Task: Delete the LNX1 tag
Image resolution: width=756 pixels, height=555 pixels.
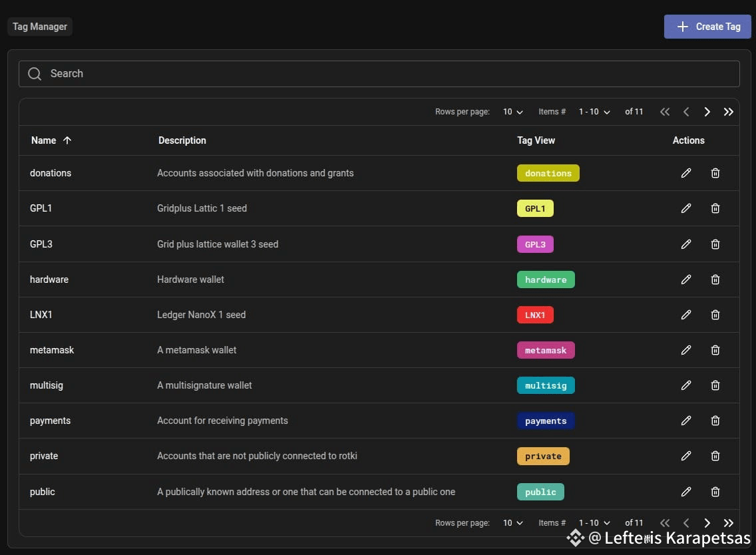Action: [x=715, y=315]
